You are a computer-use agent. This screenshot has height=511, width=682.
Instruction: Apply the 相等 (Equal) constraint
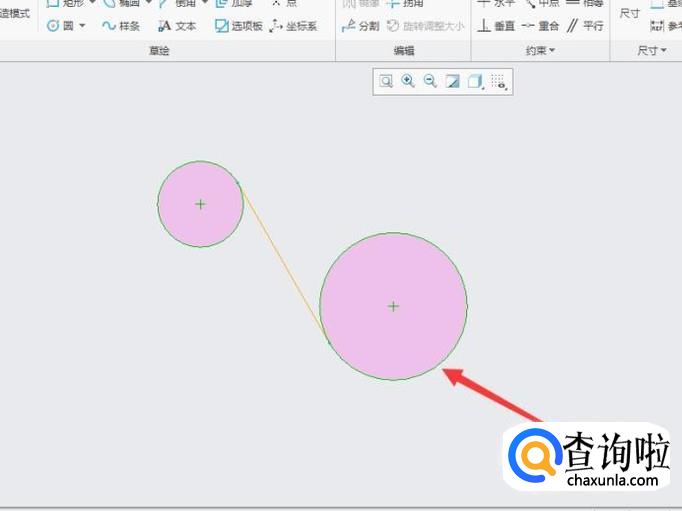coord(585,3)
